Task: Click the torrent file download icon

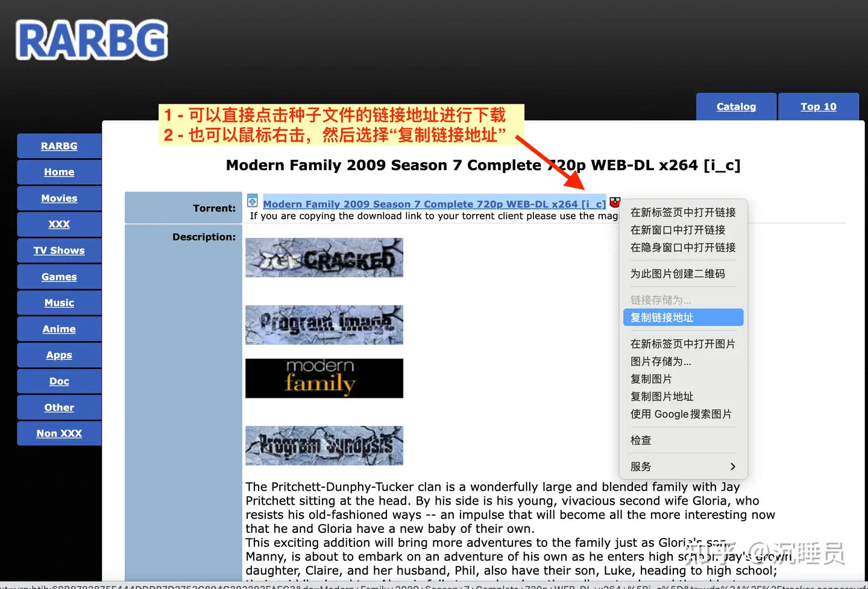Action: [x=253, y=201]
